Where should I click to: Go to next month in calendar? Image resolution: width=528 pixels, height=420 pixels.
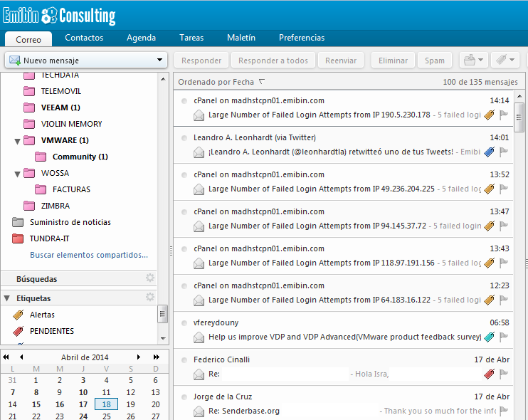[138, 357]
